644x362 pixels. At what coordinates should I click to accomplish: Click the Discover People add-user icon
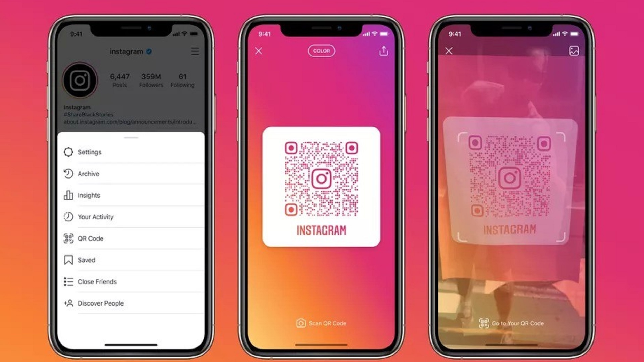point(68,303)
